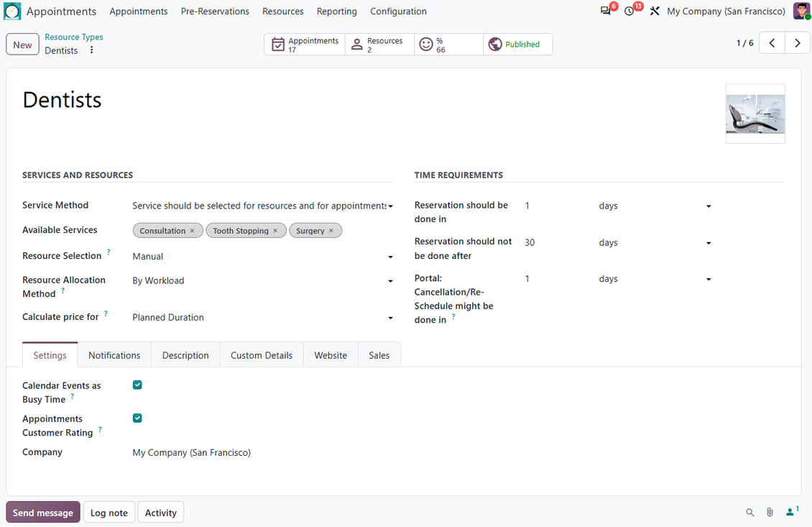Toggle the Published website status
812x527 pixels.
click(x=517, y=44)
